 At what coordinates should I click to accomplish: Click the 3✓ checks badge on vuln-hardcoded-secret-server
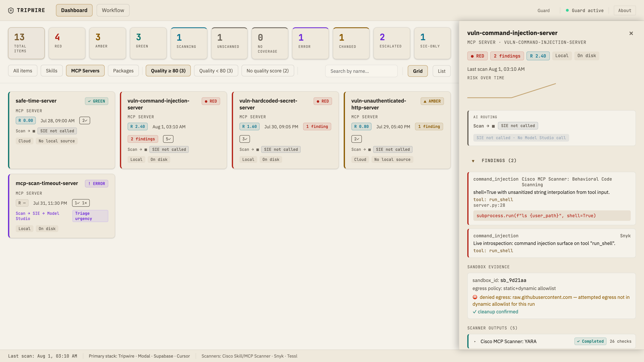[245, 139]
